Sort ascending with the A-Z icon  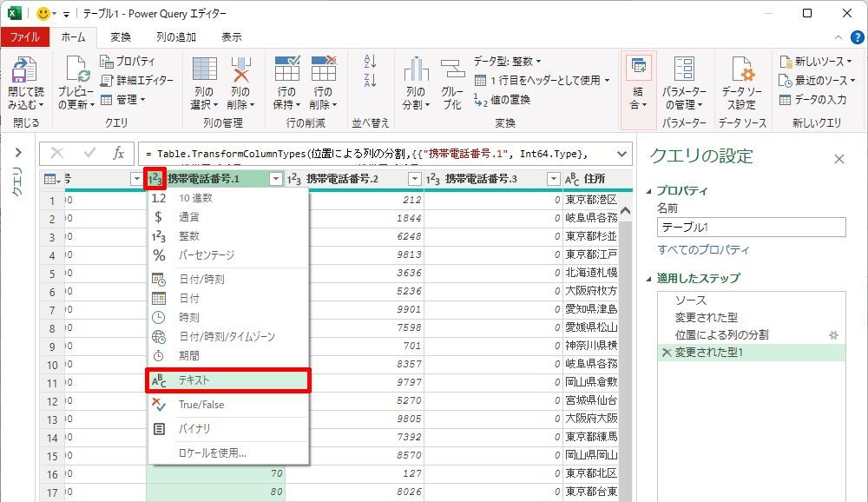click(371, 62)
